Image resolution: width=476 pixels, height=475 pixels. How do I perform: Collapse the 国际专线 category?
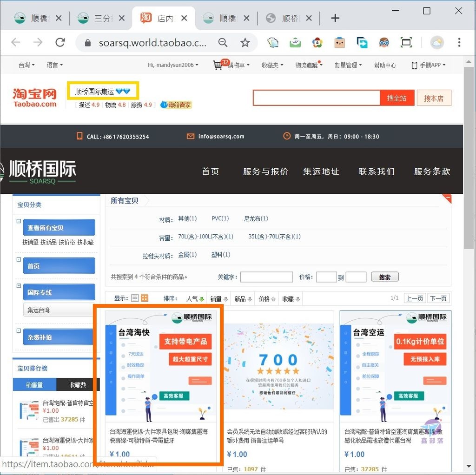(19, 286)
